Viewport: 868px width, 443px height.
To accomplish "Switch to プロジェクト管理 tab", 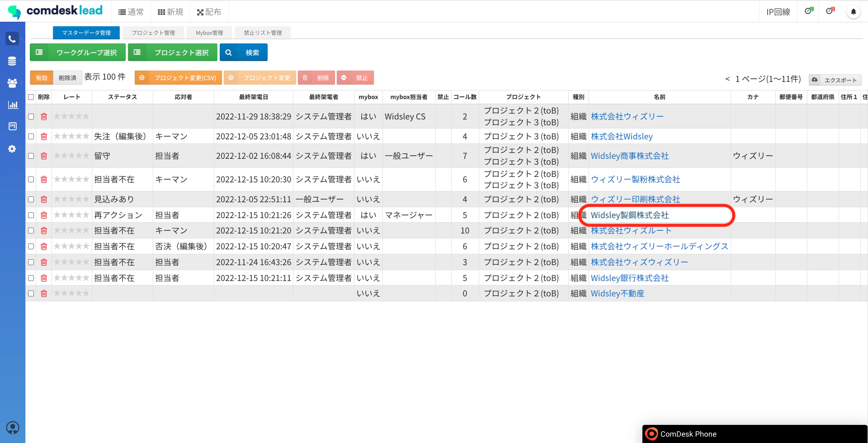I will point(153,33).
